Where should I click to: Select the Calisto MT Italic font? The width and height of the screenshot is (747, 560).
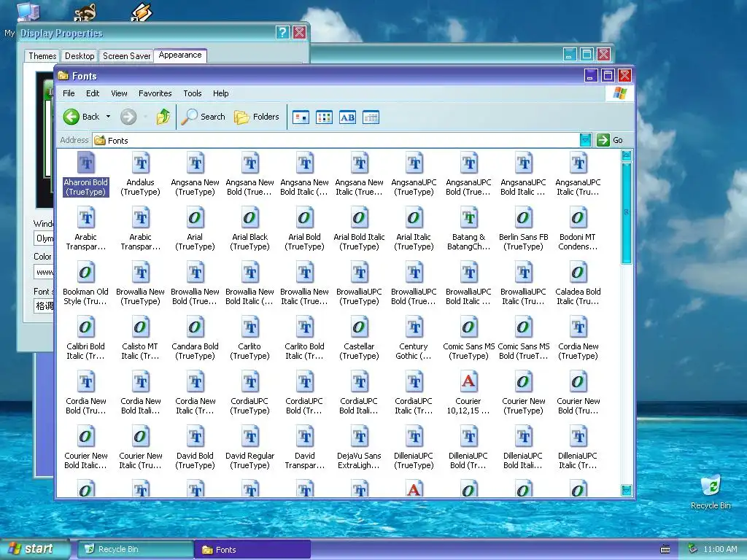point(141,338)
